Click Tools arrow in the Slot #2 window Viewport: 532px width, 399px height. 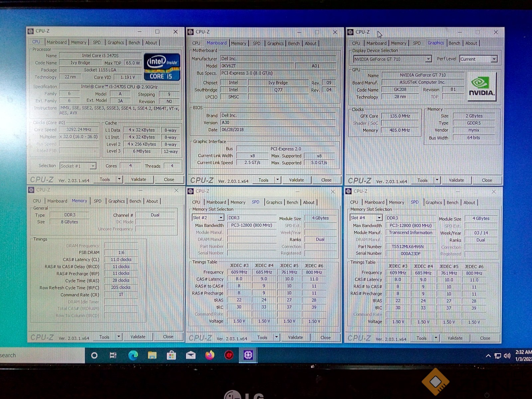coord(276,337)
